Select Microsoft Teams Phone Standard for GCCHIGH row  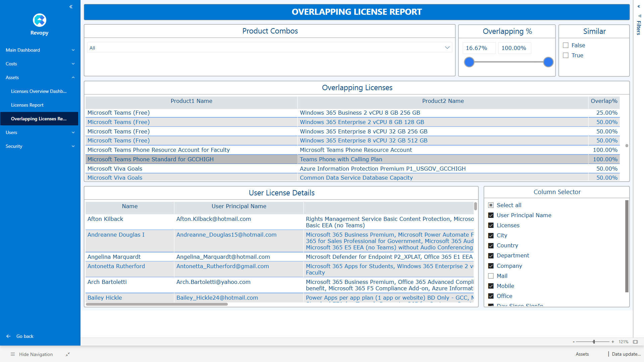pos(191,159)
